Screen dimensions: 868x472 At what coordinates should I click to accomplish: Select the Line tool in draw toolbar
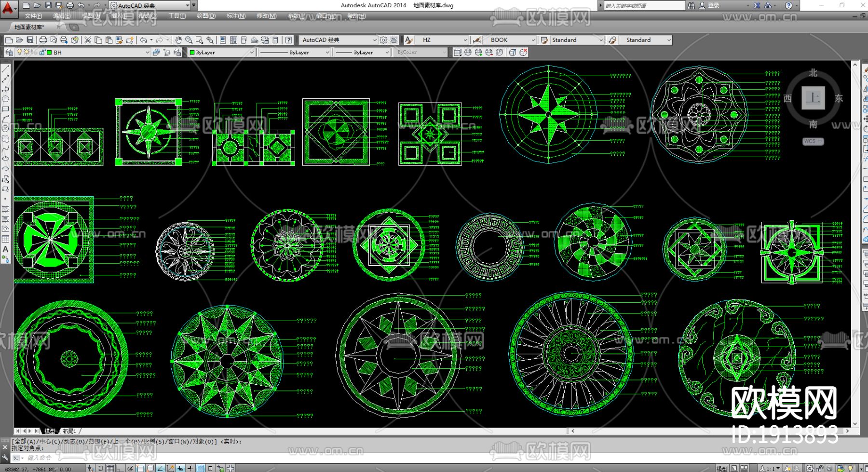click(x=6, y=69)
